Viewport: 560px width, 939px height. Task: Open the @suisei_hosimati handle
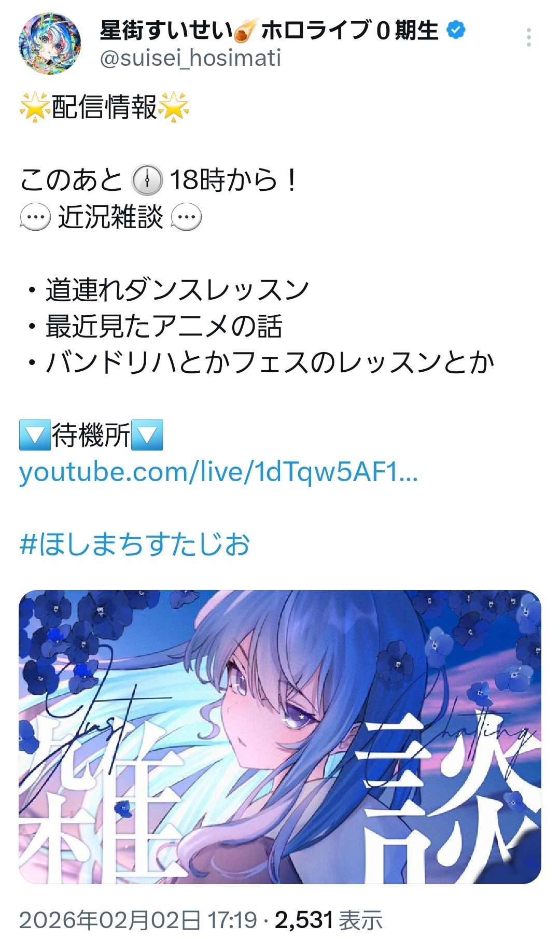click(x=190, y=58)
